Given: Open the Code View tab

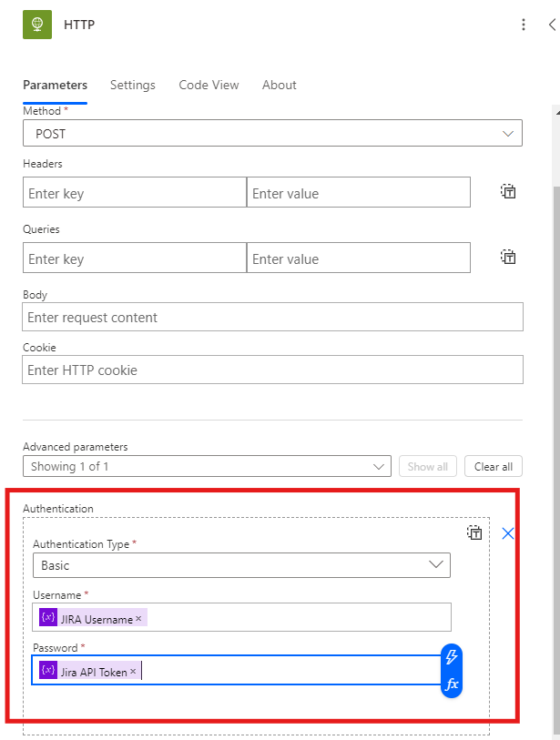Looking at the screenshot, I should pos(209,85).
